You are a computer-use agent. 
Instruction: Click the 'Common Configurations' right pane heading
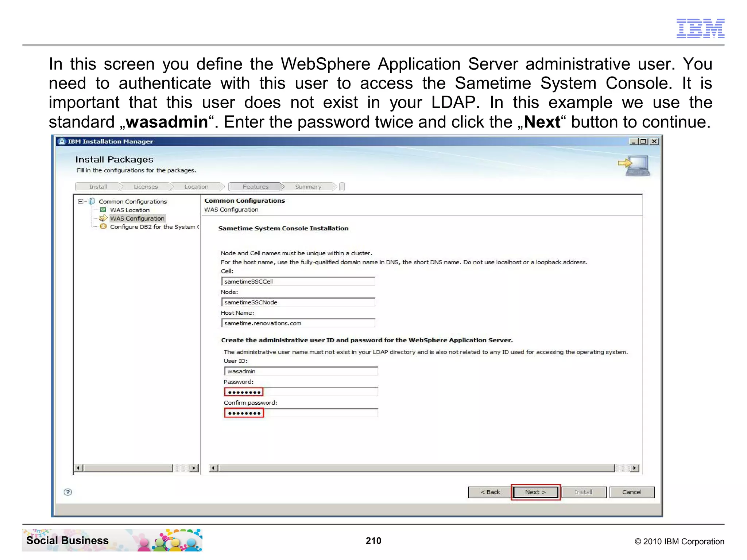(x=244, y=201)
